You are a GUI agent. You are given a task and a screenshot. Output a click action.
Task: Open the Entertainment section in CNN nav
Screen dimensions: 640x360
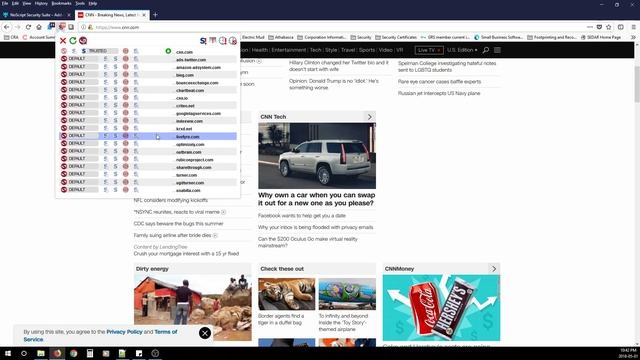point(289,50)
